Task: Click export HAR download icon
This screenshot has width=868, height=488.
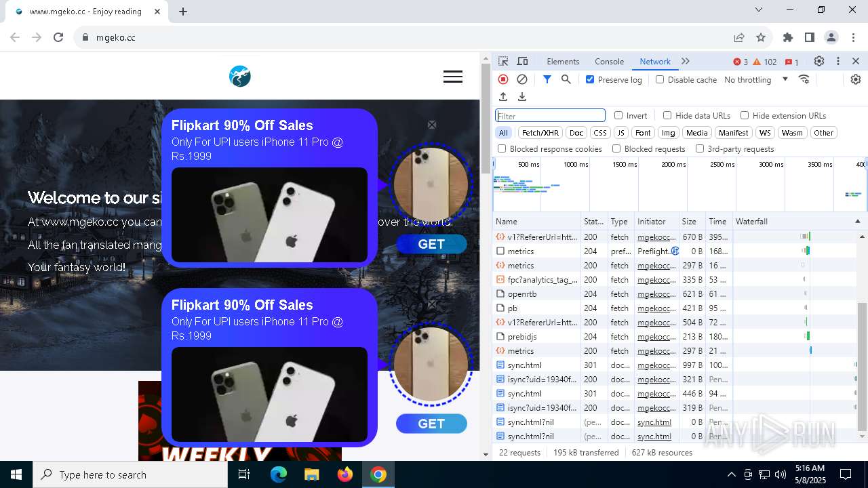Action: [x=522, y=97]
